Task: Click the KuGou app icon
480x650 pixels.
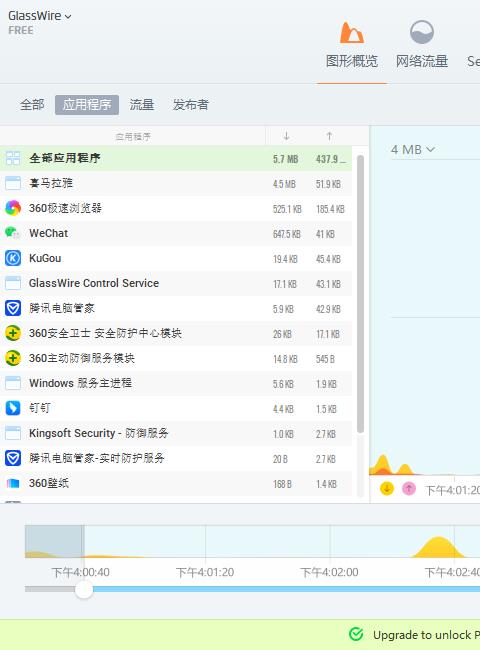Action: point(13,258)
